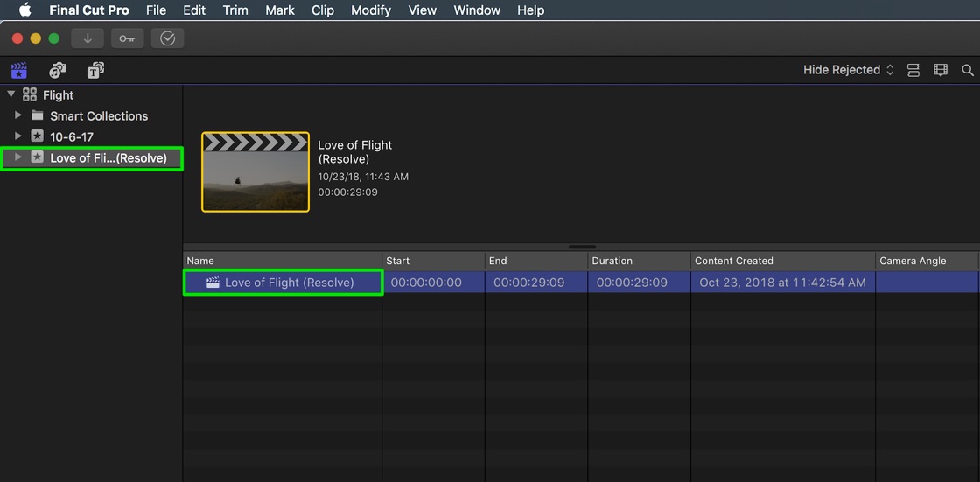The width and height of the screenshot is (980, 482).
Task: Click the Oct 23, 2018 Content Created cell
Action: [x=782, y=283]
